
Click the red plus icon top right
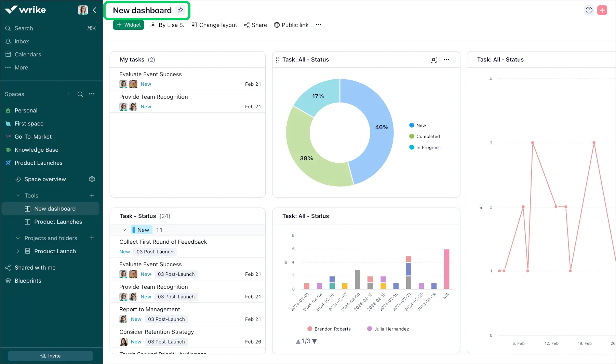tap(602, 10)
